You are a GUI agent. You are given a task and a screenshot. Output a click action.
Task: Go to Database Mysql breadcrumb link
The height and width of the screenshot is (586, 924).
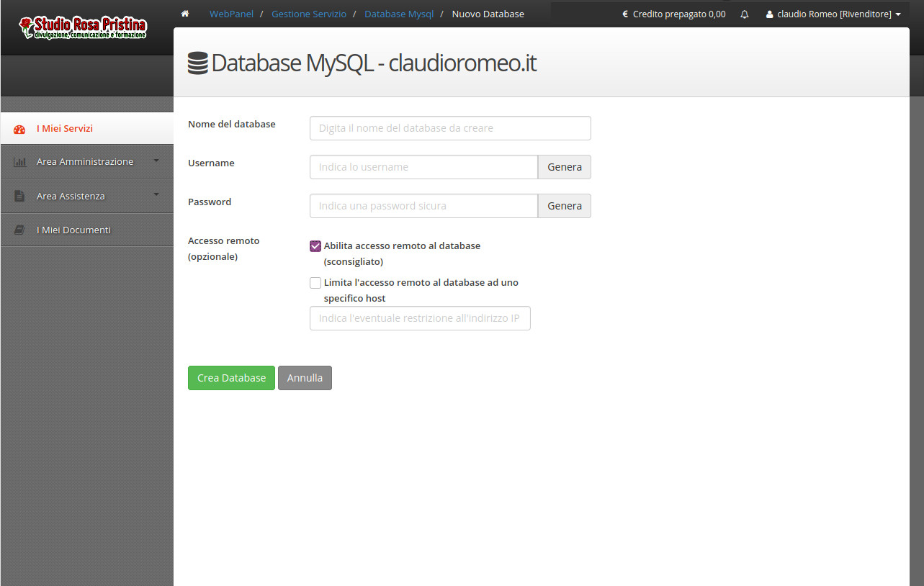[399, 14]
